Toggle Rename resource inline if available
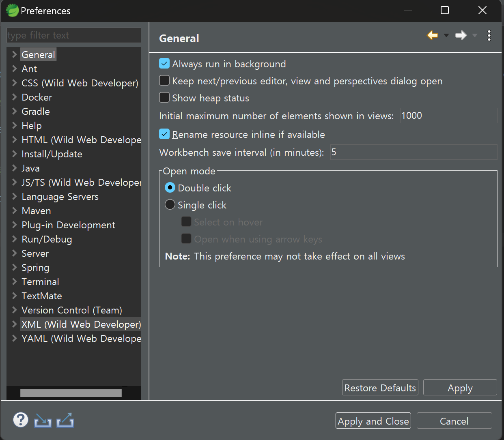The image size is (504, 440). pyautogui.click(x=164, y=134)
